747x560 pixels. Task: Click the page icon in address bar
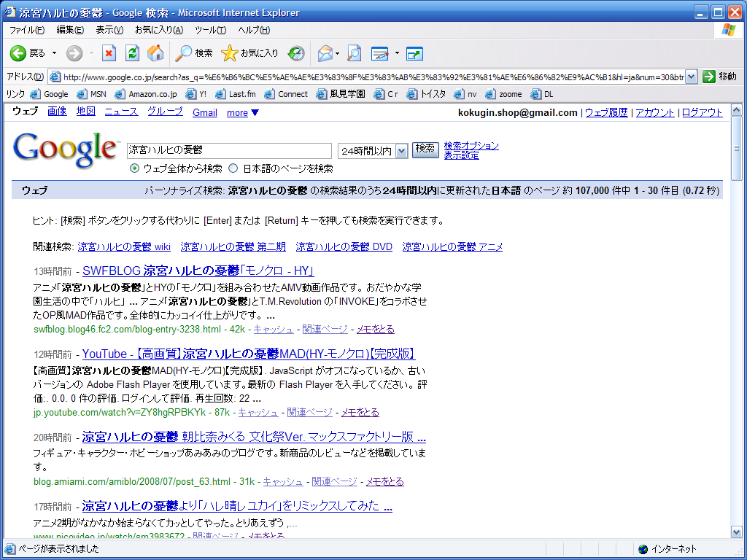coord(55,77)
